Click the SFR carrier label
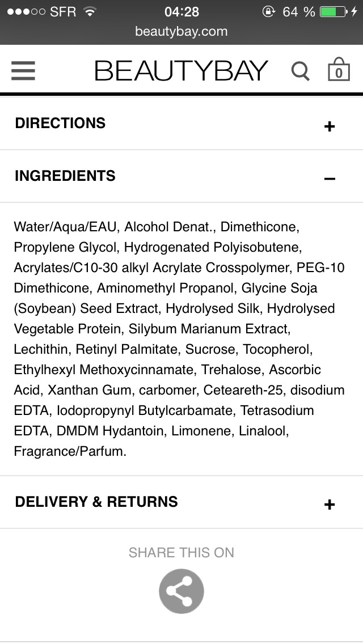The width and height of the screenshot is (363, 644). click(63, 11)
